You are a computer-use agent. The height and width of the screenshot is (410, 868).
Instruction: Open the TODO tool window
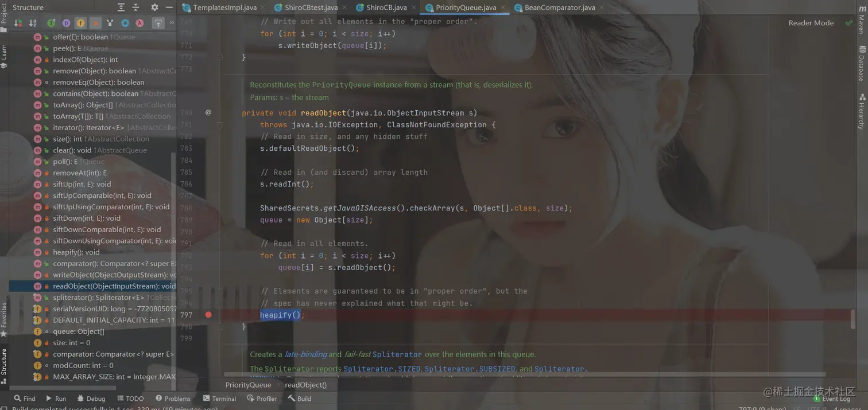[130, 399]
